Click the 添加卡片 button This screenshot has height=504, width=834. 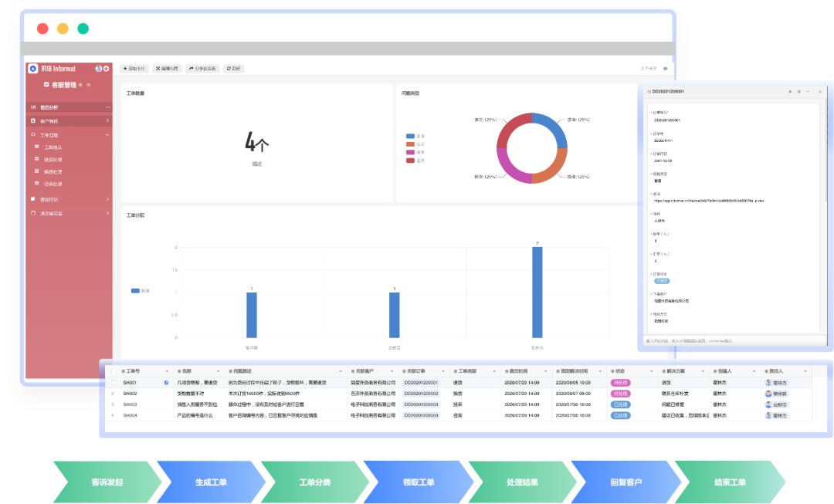[x=134, y=69]
